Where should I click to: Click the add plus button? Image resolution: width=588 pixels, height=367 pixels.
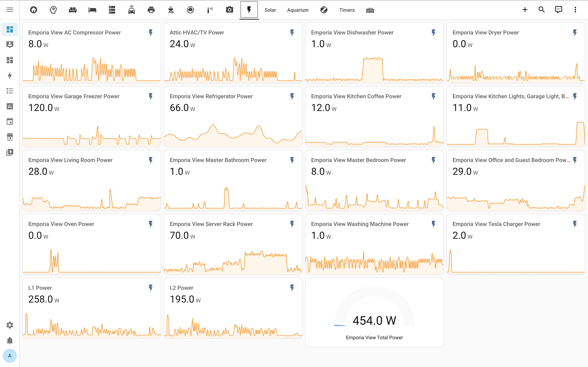point(525,10)
